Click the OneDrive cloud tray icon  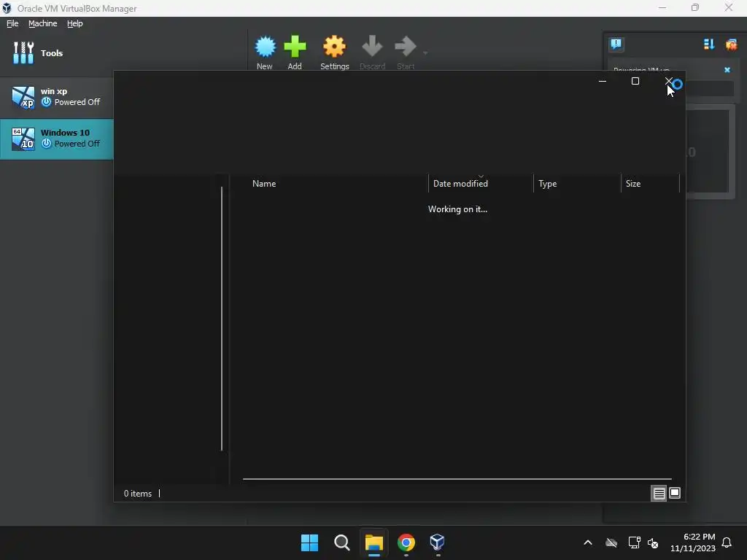tap(611, 542)
